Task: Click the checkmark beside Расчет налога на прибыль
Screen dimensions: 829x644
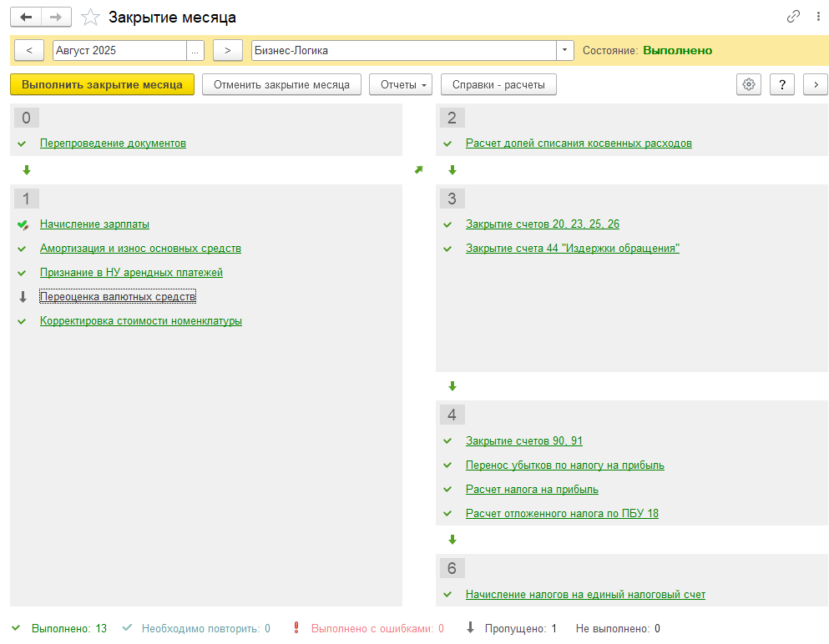Action: pyautogui.click(x=447, y=490)
